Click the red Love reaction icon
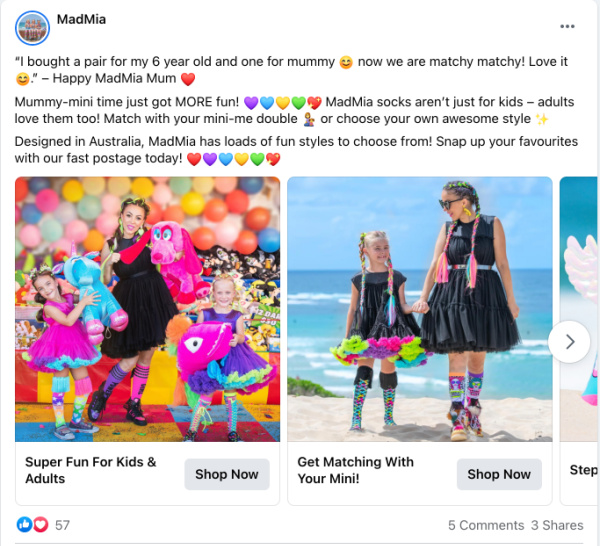The image size is (600, 546). click(40, 524)
